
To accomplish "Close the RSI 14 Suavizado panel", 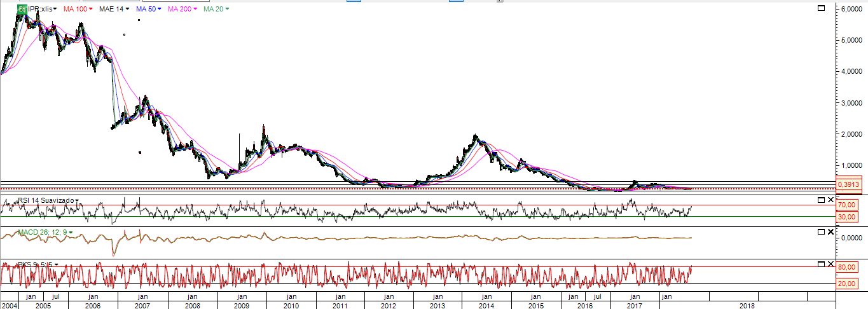I will pyautogui.click(x=830, y=200).
